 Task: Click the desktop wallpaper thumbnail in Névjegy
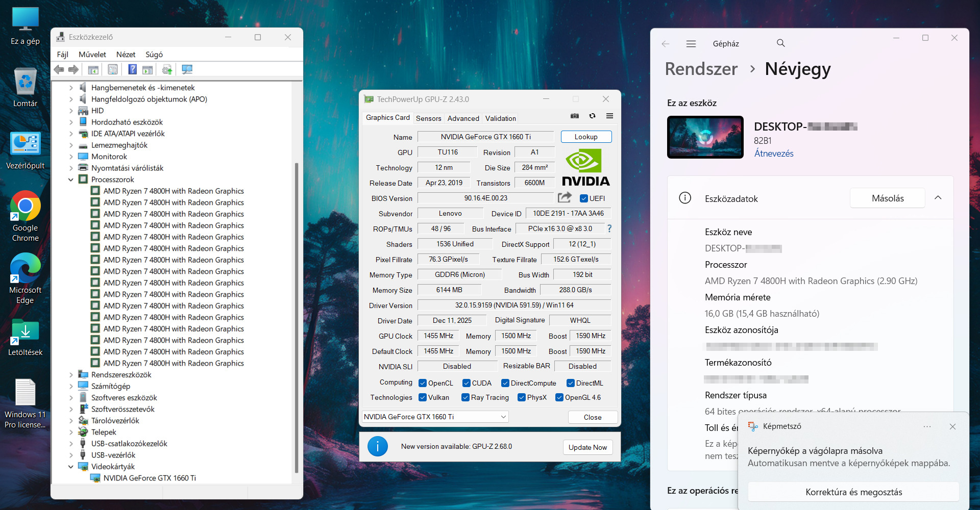705,137
